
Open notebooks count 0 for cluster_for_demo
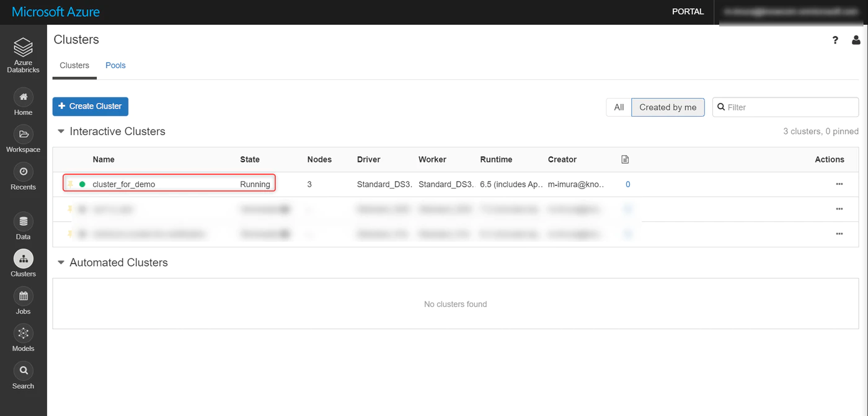627,184
